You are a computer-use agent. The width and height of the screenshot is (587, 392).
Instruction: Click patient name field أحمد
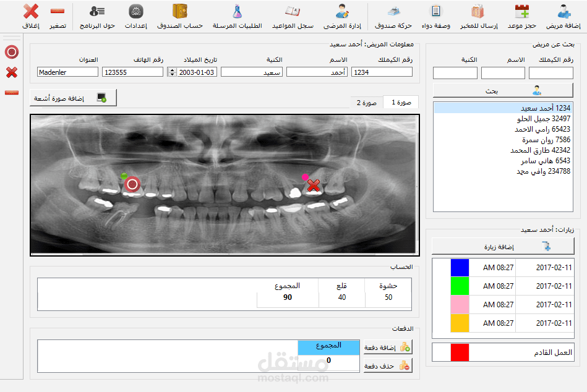tap(317, 72)
